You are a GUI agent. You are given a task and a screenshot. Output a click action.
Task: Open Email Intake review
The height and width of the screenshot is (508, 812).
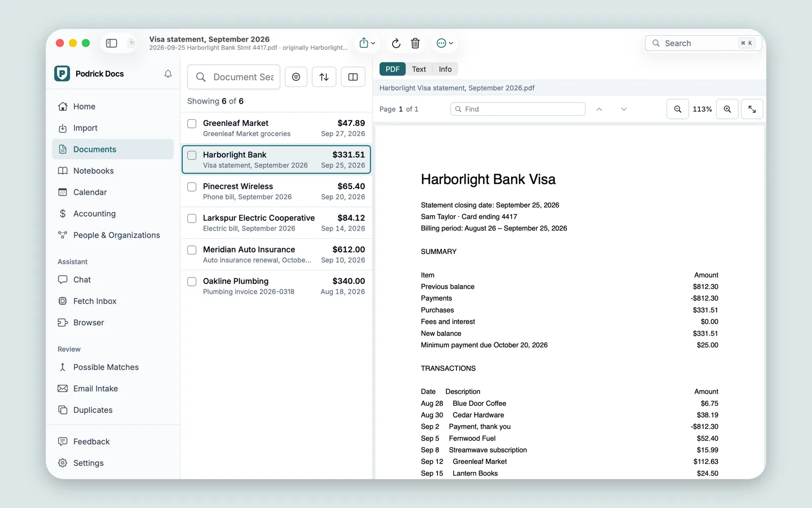(113, 389)
